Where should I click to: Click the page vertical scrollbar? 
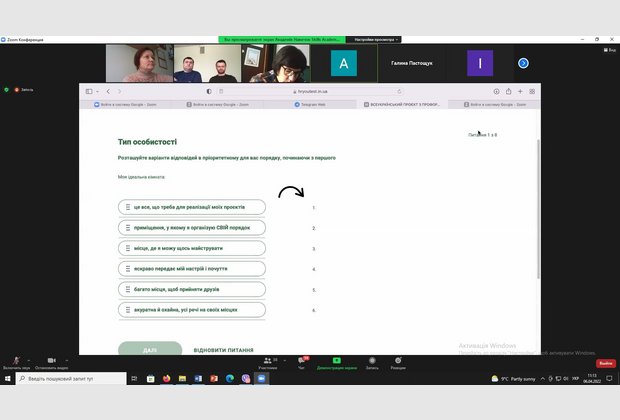point(538,209)
